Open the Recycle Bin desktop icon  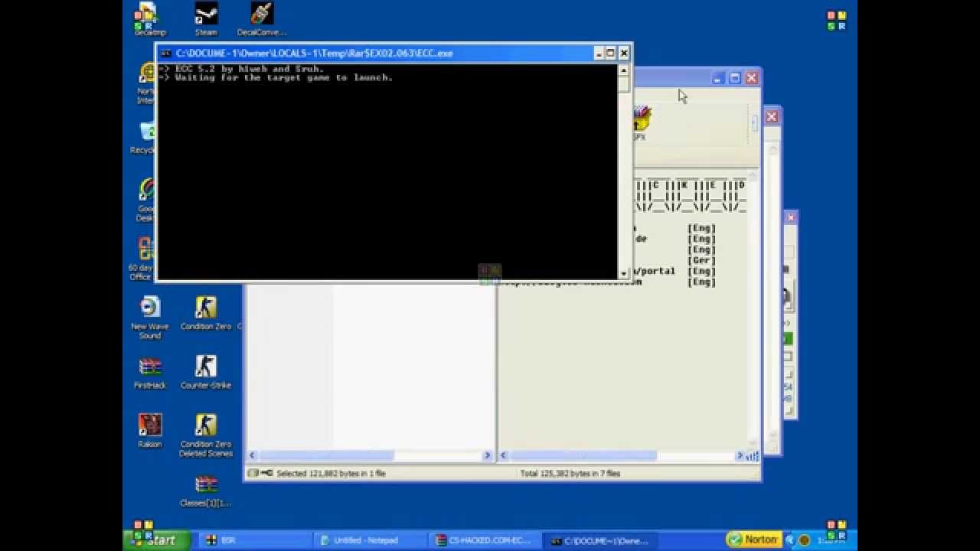point(145,138)
